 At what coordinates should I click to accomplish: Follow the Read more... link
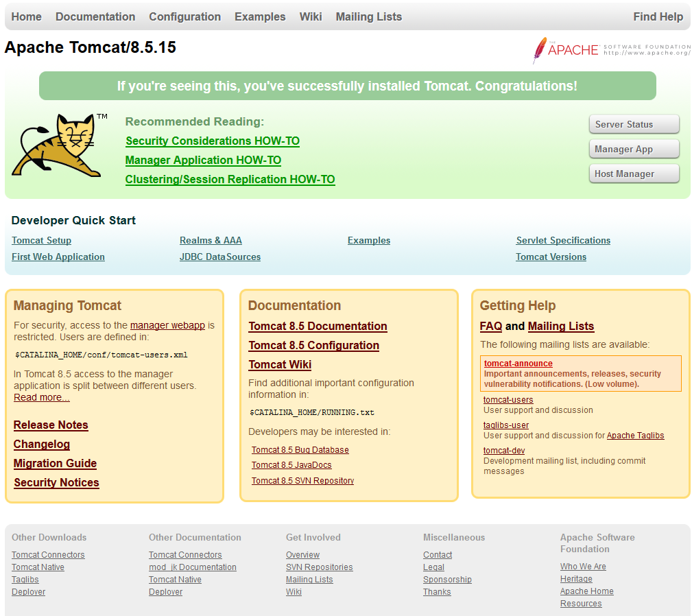click(41, 397)
